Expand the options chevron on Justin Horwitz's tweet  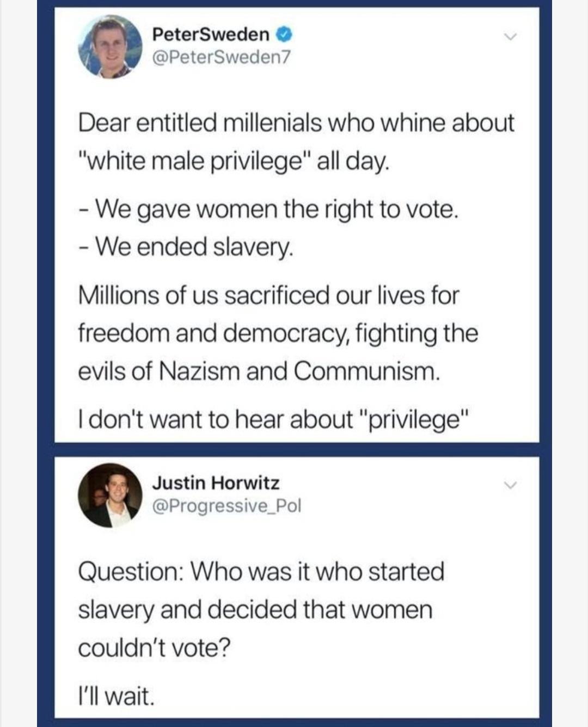[510, 485]
